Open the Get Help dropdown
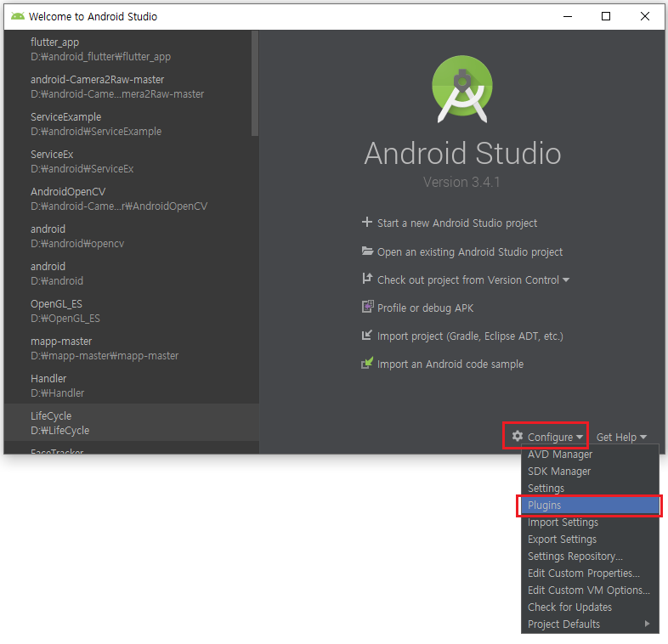668x644 pixels. pos(621,437)
